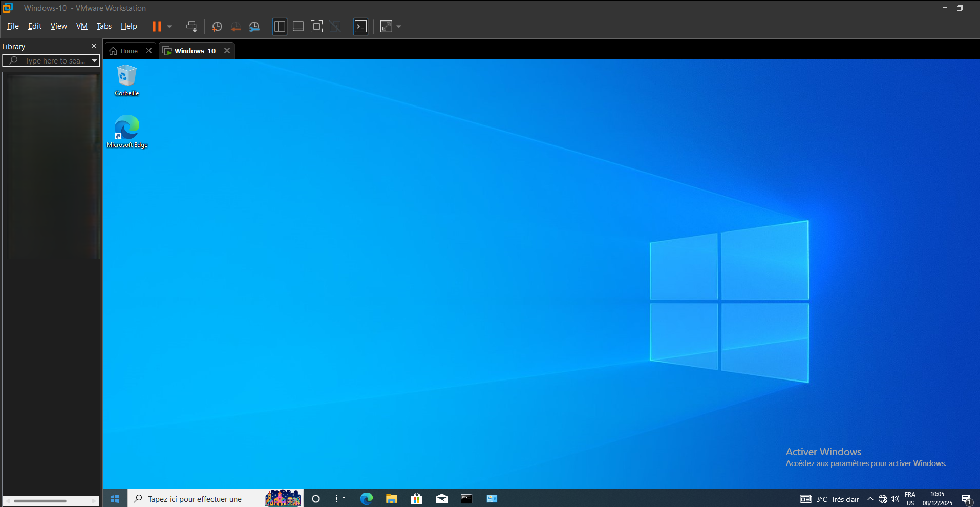Screen dimensions: 980x507
Task: Close the Library panel
Action: (94, 46)
